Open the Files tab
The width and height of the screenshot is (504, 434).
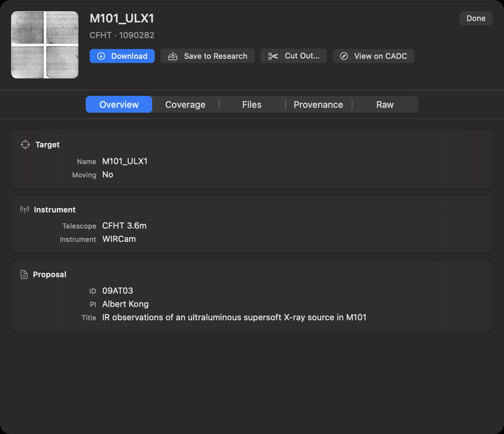point(252,104)
